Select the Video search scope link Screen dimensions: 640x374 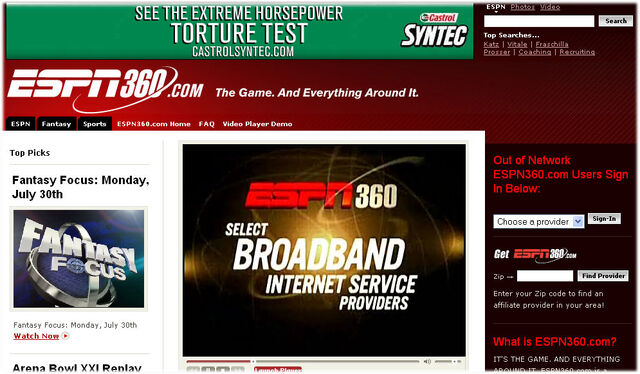click(550, 7)
